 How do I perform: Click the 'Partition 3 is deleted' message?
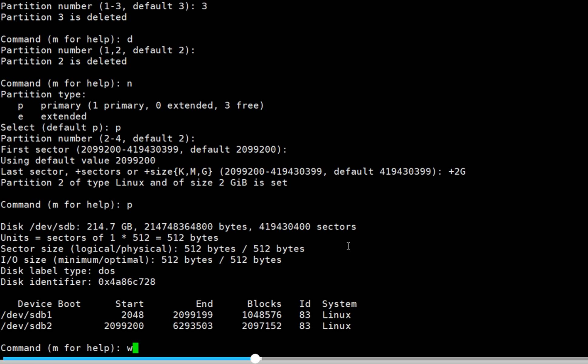(x=64, y=17)
